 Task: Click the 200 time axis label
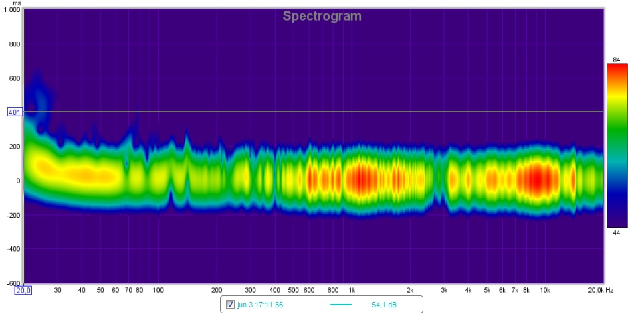pyautogui.click(x=15, y=147)
